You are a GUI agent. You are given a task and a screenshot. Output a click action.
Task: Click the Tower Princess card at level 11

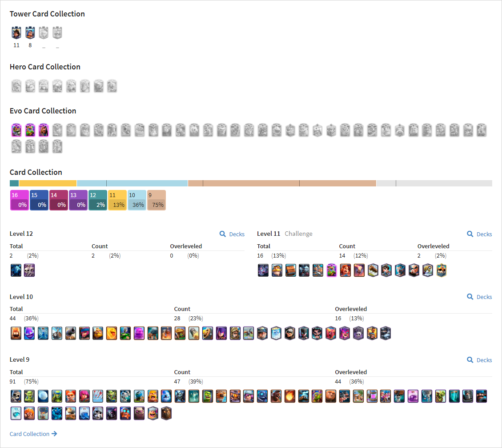tap(16, 32)
